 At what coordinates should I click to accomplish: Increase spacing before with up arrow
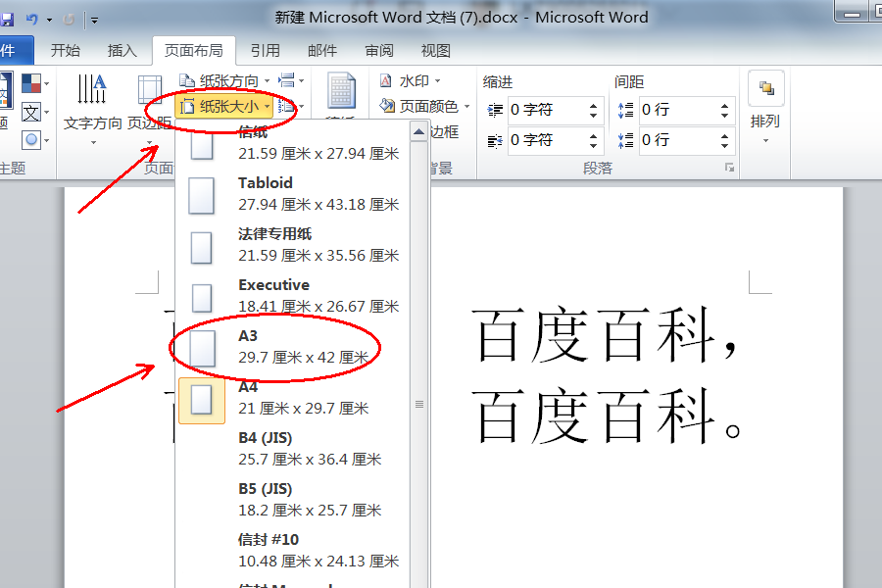pyautogui.click(x=724, y=105)
